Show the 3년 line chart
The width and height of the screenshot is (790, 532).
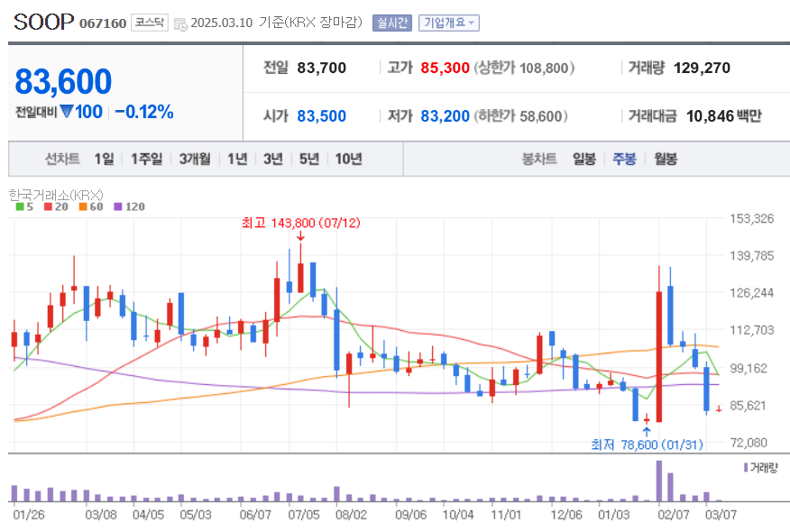click(273, 160)
